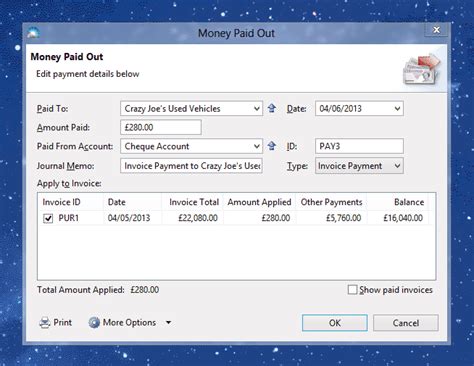This screenshot has height=366, width=474.
Task: Click the 04/05/2013 date cell
Action: [x=129, y=218]
